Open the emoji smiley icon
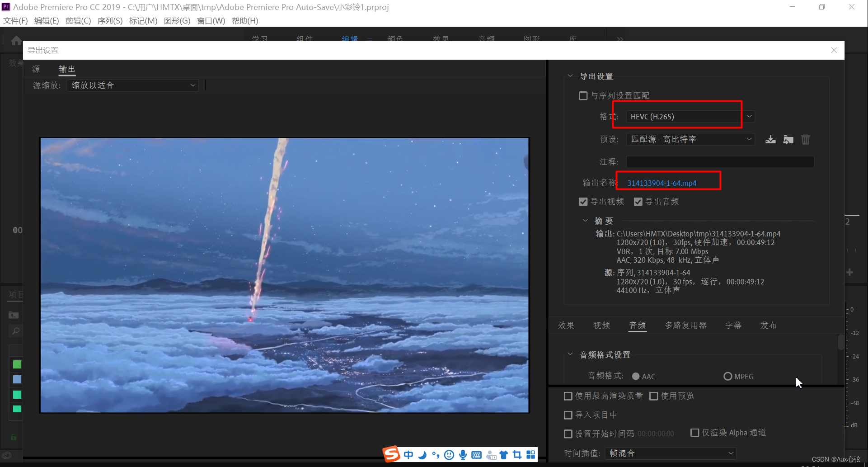This screenshot has height=467, width=868. [449, 455]
